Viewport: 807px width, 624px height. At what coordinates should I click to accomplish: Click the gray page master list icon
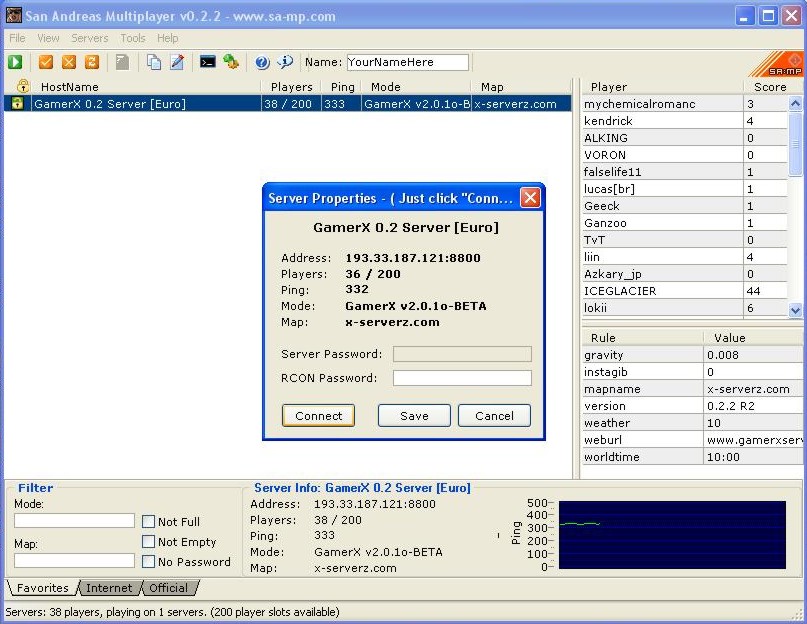coord(122,62)
